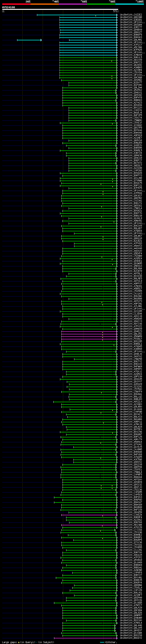The width and height of the screenshot is (146, 644).
Task: Click the purple alignment bar of UniRef100_B6U1Y2
Action: coord(86,638)
